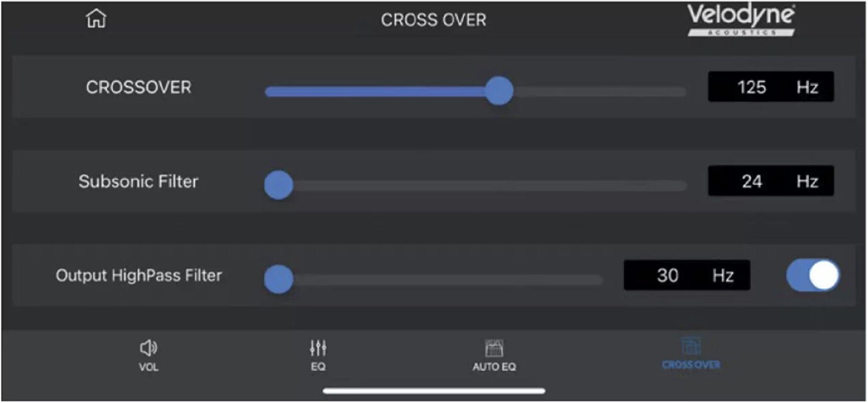Viewport: 868px width, 403px height.
Task: Click the CROSS OVER title at top
Action: click(x=433, y=20)
